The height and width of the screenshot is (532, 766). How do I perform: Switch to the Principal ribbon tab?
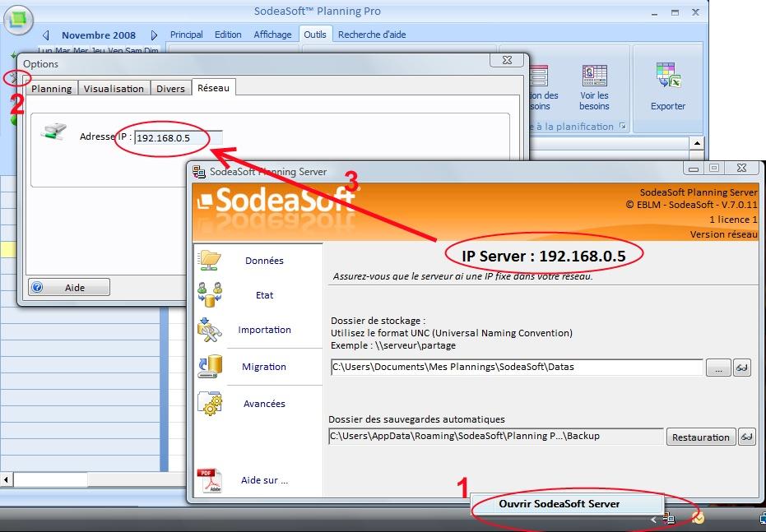pos(186,35)
